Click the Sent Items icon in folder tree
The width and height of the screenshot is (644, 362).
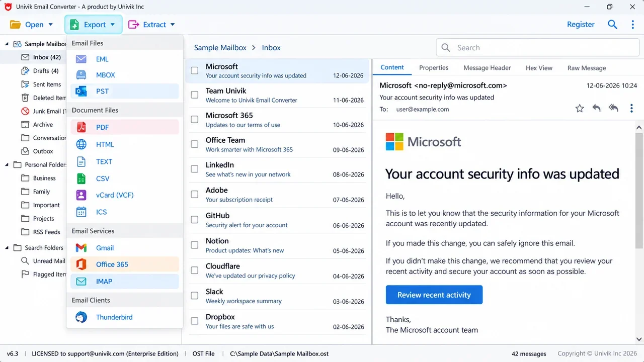25,84
